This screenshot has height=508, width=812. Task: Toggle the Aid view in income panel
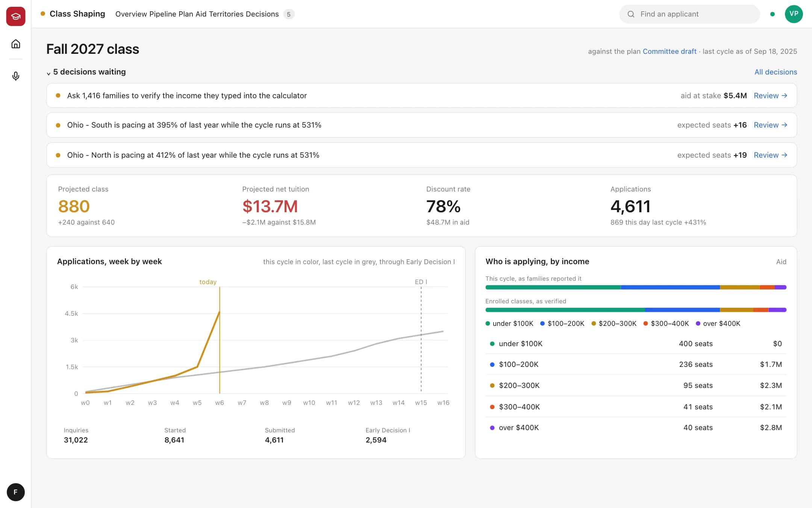click(x=781, y=262)
